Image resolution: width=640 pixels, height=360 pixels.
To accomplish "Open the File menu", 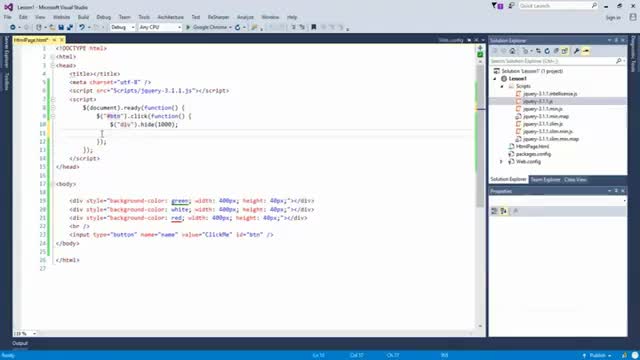I will pyautogui.click(x=7, y=17).
